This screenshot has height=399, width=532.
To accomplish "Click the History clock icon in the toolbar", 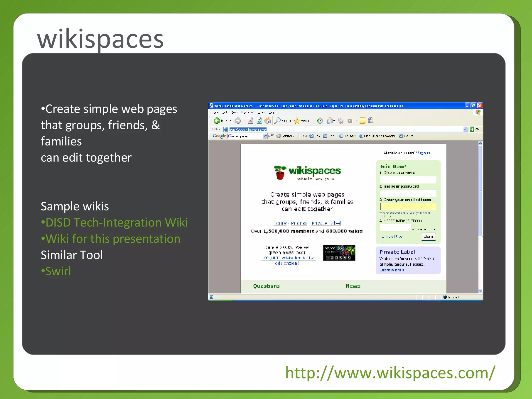I will (x=320, y=121).
